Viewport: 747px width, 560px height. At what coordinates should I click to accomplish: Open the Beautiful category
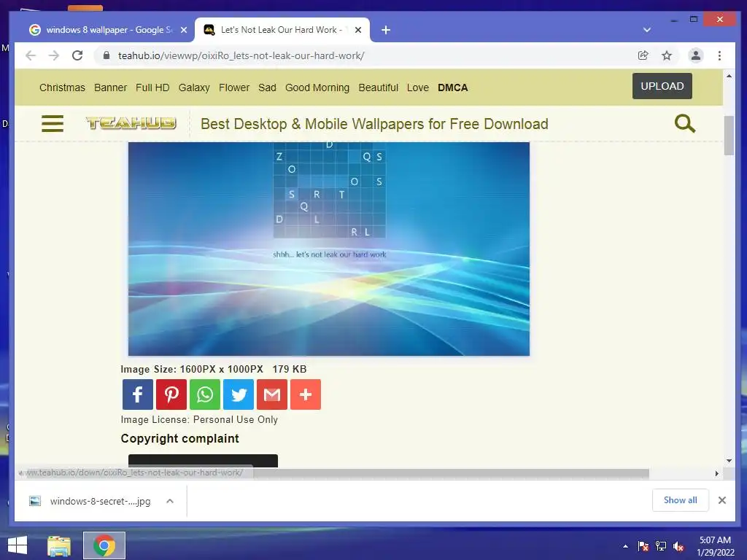(379, 87)
